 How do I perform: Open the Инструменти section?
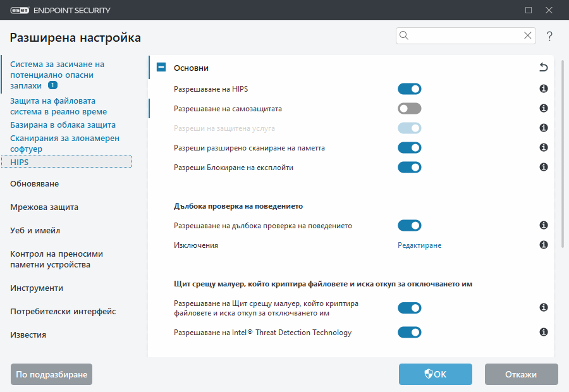(37, 288)
